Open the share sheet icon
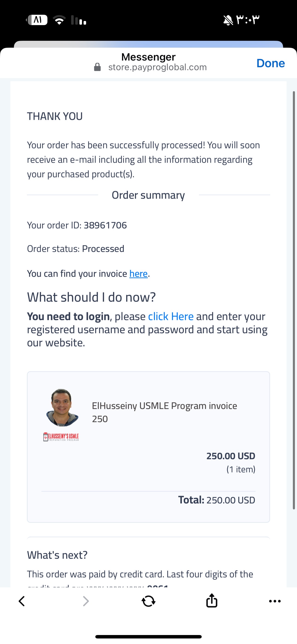The image size is (297, 644). pyautogui.click(x=212, y=601)
